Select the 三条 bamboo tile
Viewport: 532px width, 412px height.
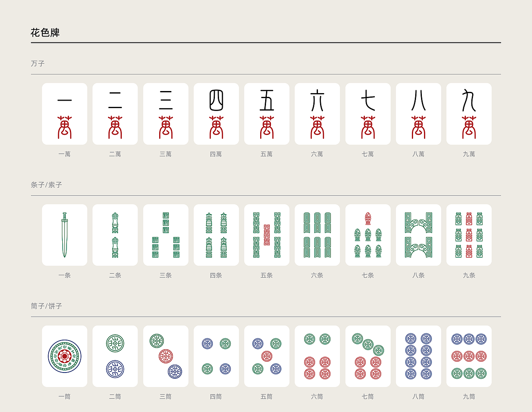tap(166, 235)
